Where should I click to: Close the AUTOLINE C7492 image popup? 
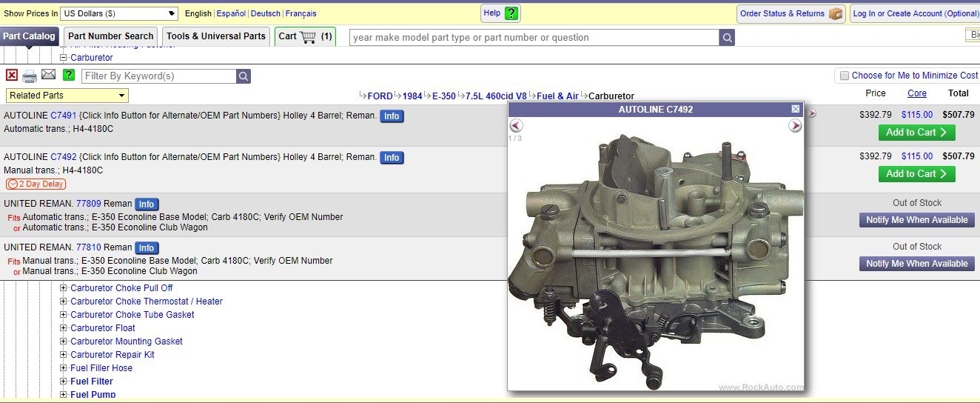point(796,109)
